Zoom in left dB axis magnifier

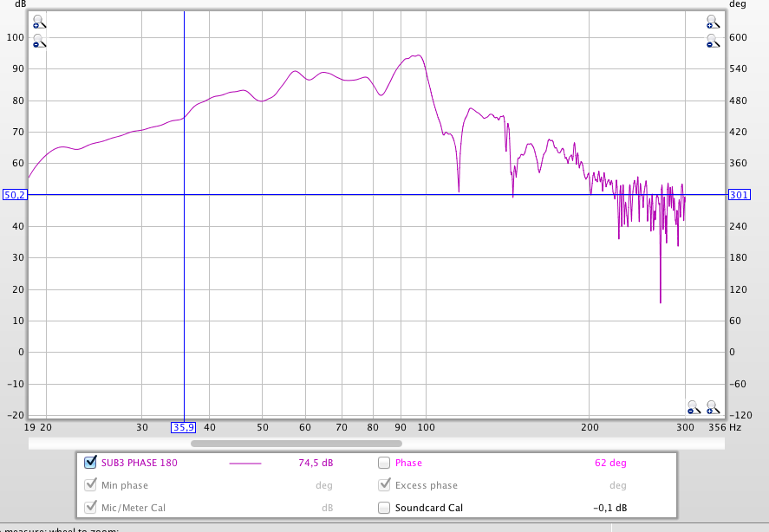(x=39, y=22)
